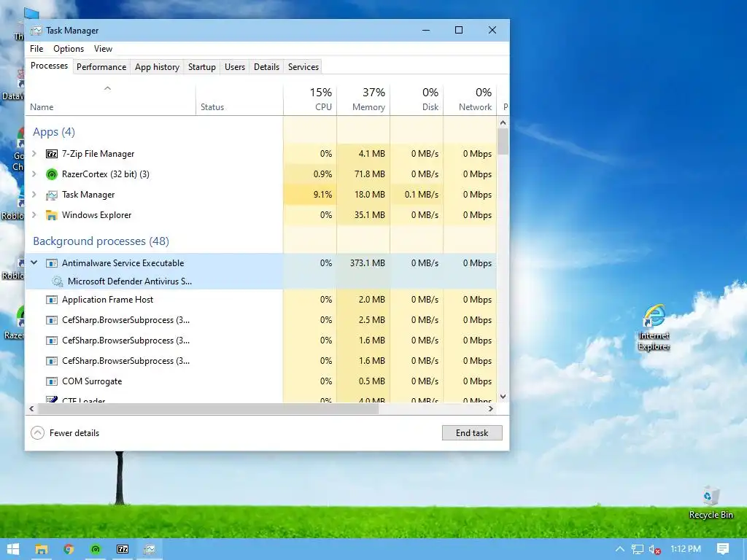Expand the Task Manager process entry
Screen dimensions: 747x560
34,194
